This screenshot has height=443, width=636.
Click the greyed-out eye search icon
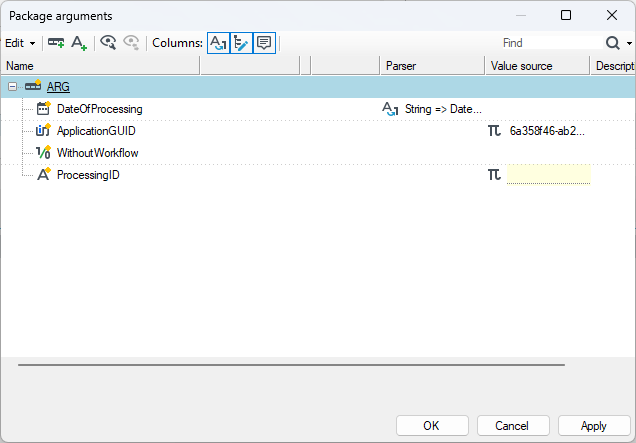tap(131, 43)
